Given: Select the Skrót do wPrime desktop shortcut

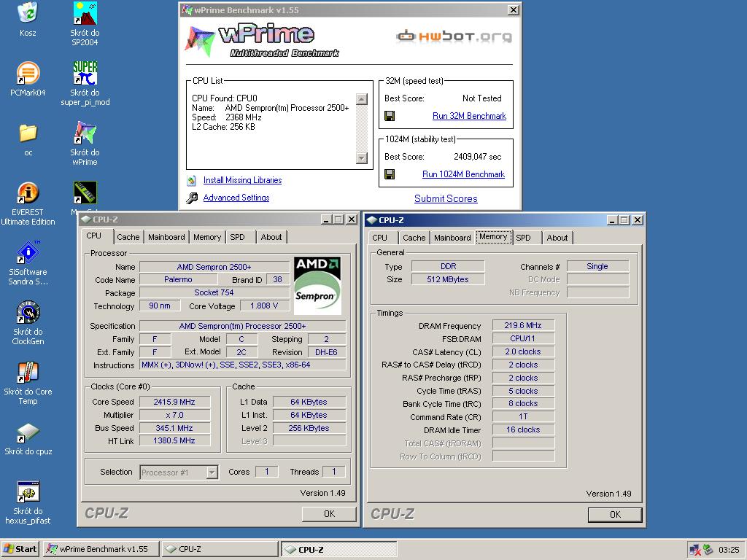Looking at the screenshot, I should [85, 133].
